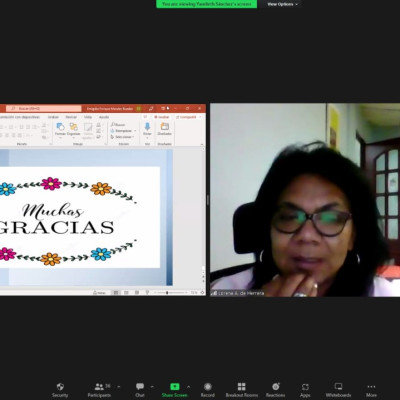Open the Participants panel

99,390
